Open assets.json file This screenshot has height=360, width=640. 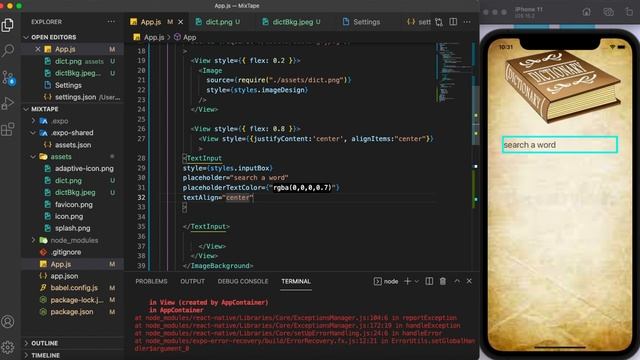click(72, 145)
